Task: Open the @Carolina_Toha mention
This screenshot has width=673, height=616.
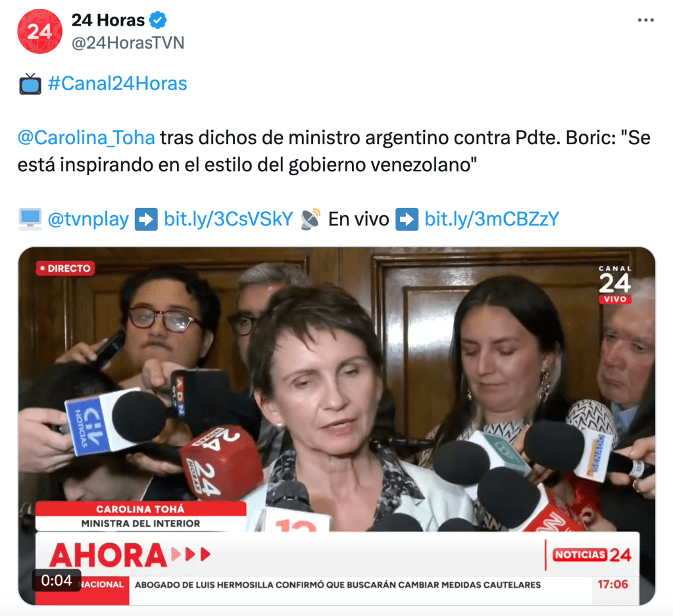Action: 86,138
